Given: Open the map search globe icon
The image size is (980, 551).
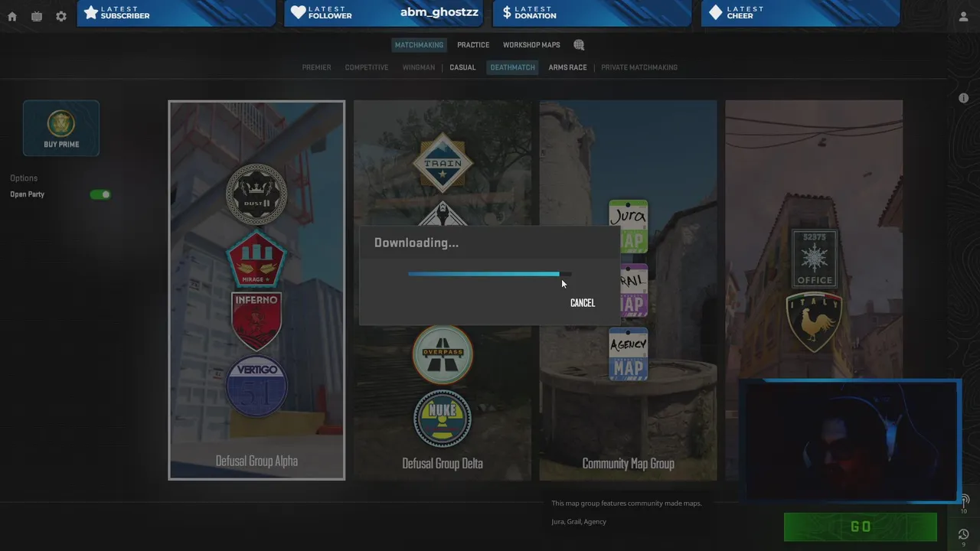Looking at the screenshot, I should pyautogui.click(x=579, y=45).
